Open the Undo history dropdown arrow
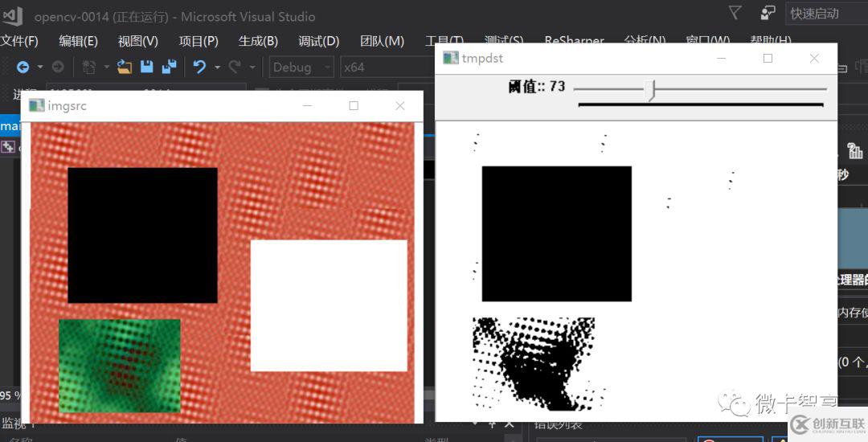The height and width of the screenshot is (442, 868). point(217,67)
